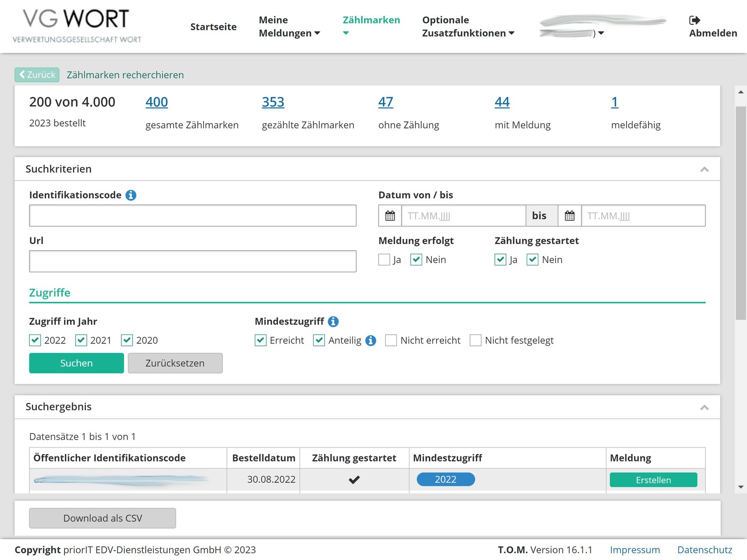Click the VG WORT logo
The image size is (747, 560).
(77, 26)
